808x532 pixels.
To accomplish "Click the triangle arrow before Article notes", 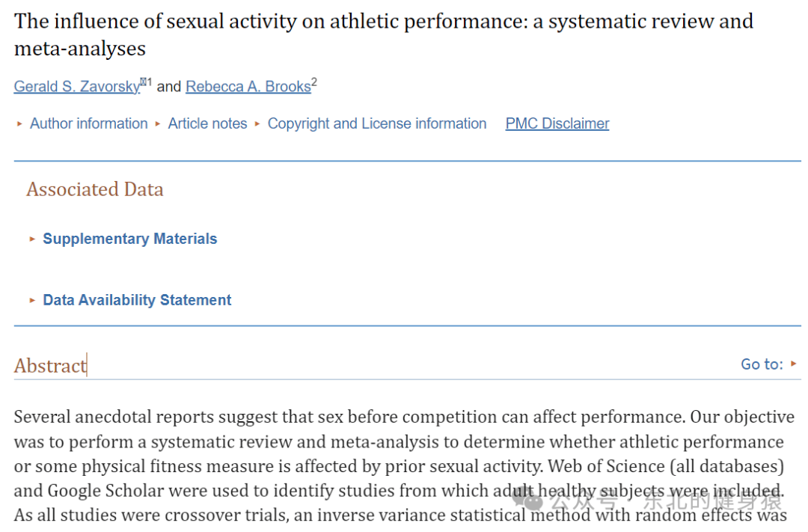I will (158, 123).
